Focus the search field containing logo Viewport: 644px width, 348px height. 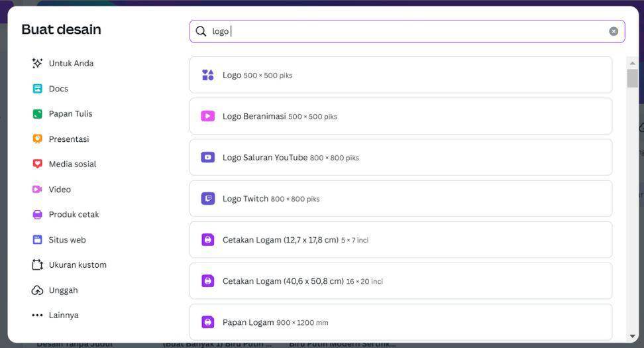(407, 31)
